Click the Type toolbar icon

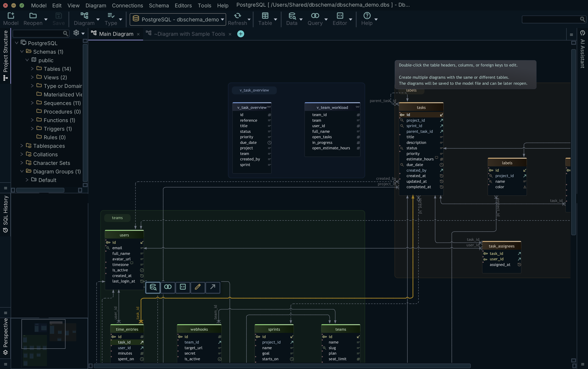[111, 16]
